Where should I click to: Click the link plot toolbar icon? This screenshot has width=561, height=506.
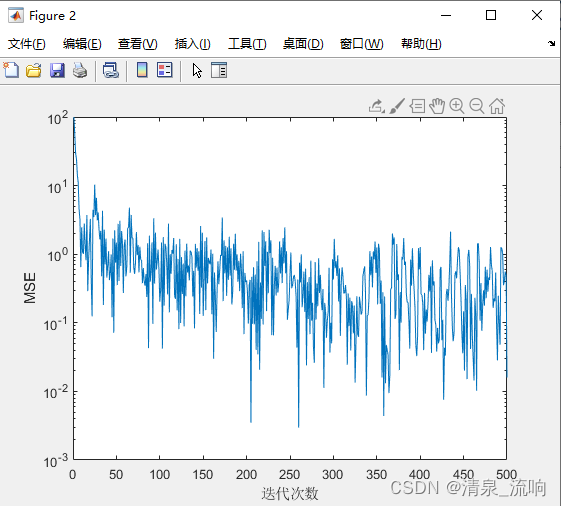111,70
